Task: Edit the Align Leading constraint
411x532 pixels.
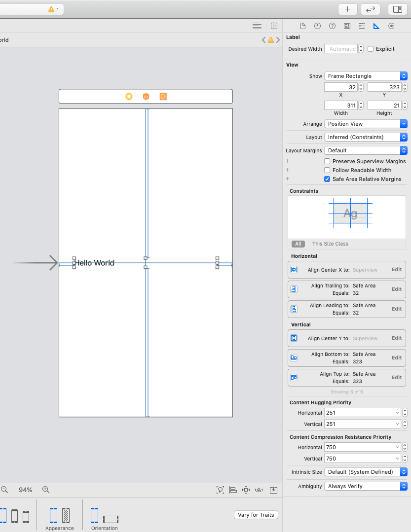Action: click(x=397, y=309)
